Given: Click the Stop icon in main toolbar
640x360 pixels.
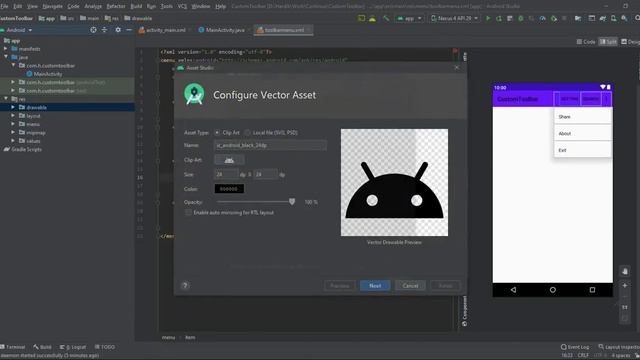Looking at the screenshot, I should pyautogui.click(x=564, y=18).
